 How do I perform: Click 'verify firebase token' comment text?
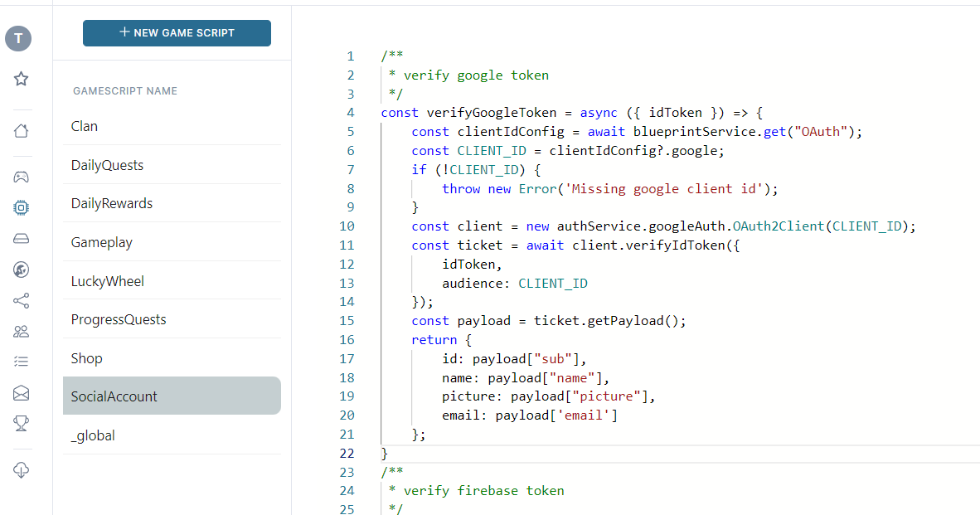pos(483,491)
